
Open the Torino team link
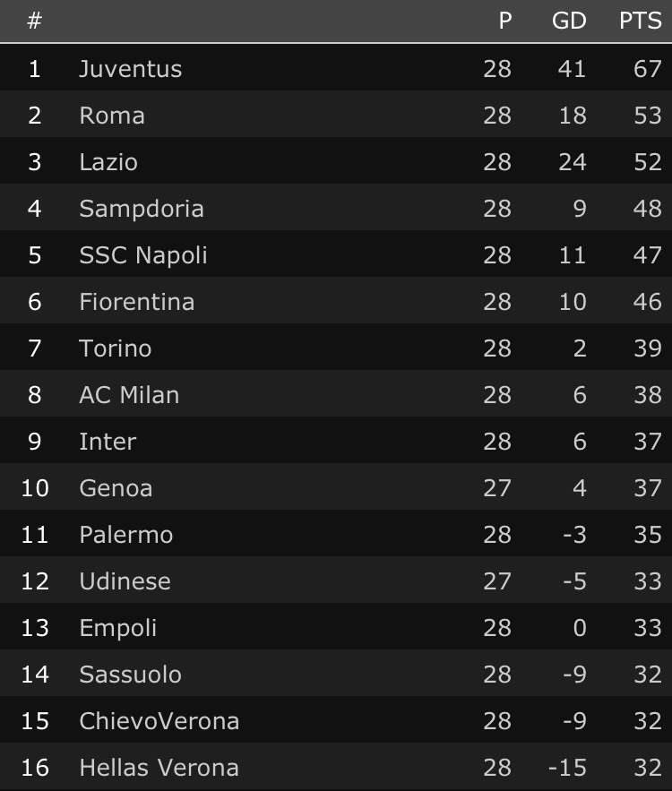coord(116,348)
